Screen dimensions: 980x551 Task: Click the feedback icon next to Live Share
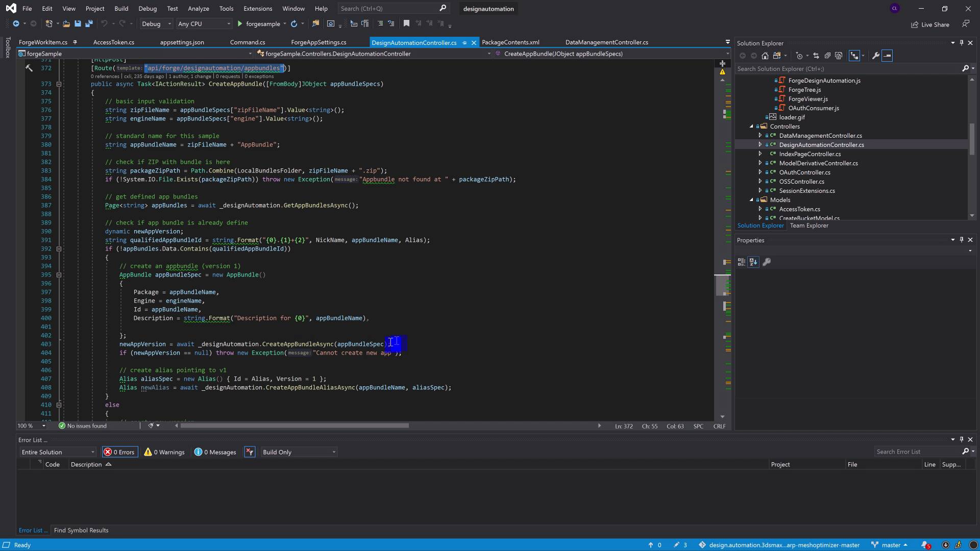pyautogui.click(x=966, y=24)
